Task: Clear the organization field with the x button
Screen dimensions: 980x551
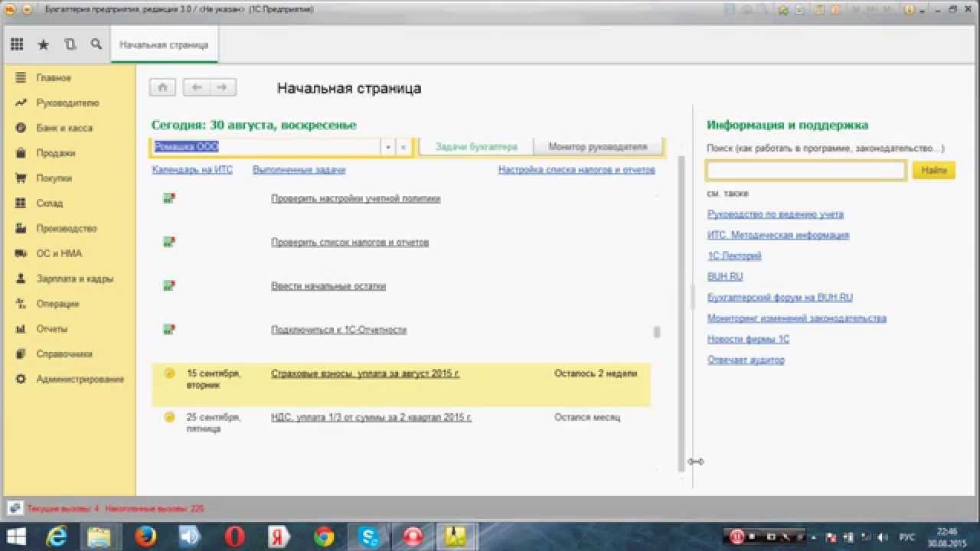Action: point(403,147)
